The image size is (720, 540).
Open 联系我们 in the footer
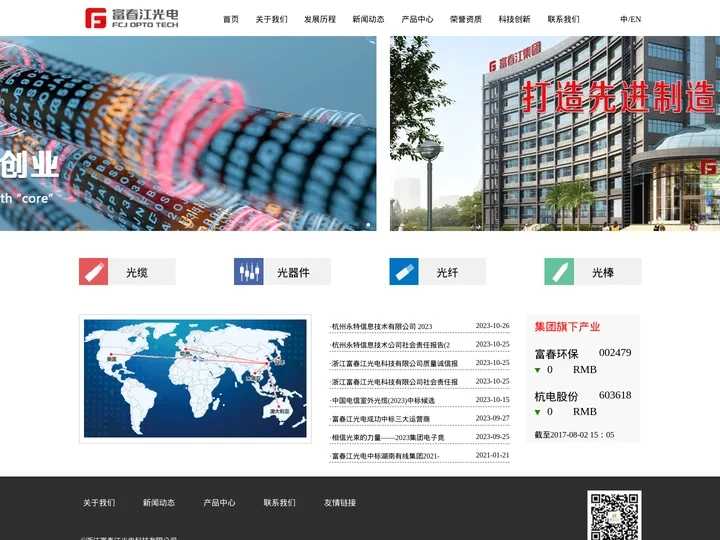click(279, 503)
